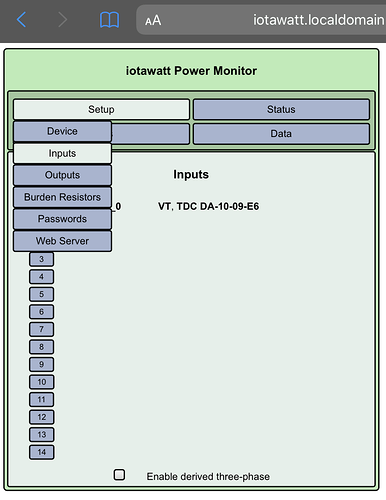386x500 pixels.
Task: Choose Passwords from the Setup menu
Action: 62,219
